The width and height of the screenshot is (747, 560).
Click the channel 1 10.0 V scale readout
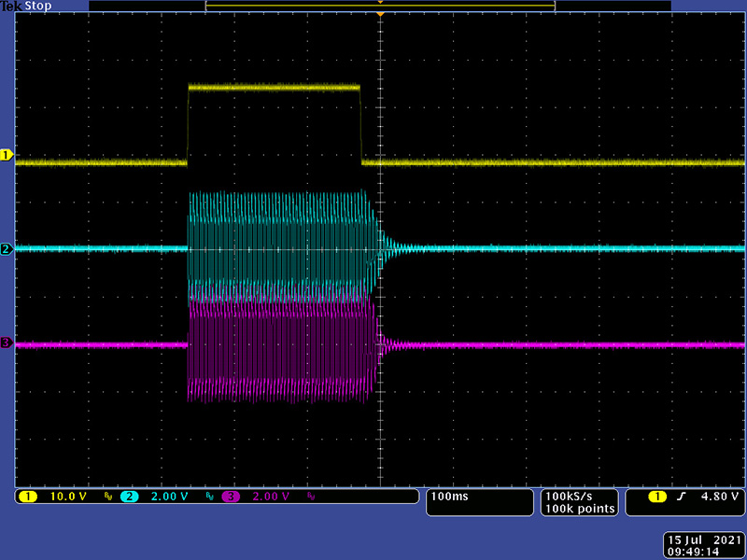tap(67, 497)
